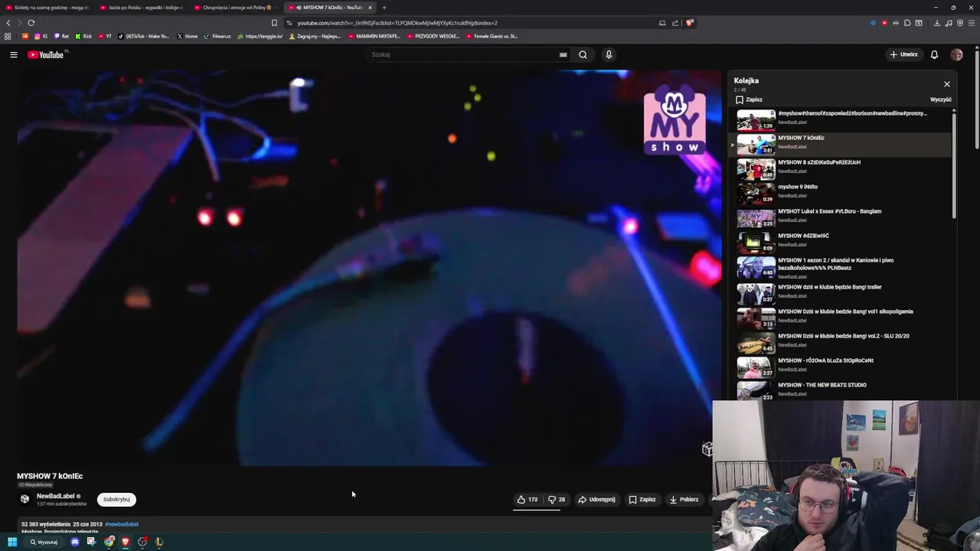Save video with Zapisz below player
The height and width of the screenshot is (551, 980).
[x=642, y=500]
